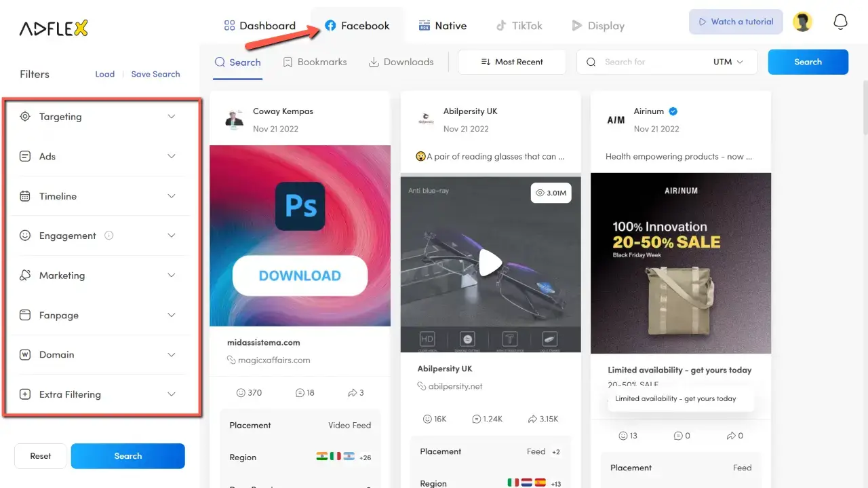Click the magnifier icon inside the search bar

point(591,61)
